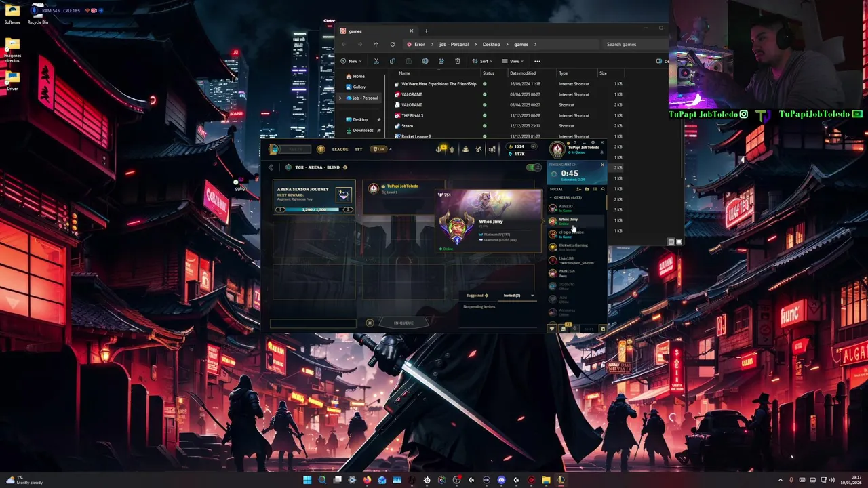This screenshot has height=488, width=868.
Task: Collapse the GENERAL friends group
Action: point(551,197)
